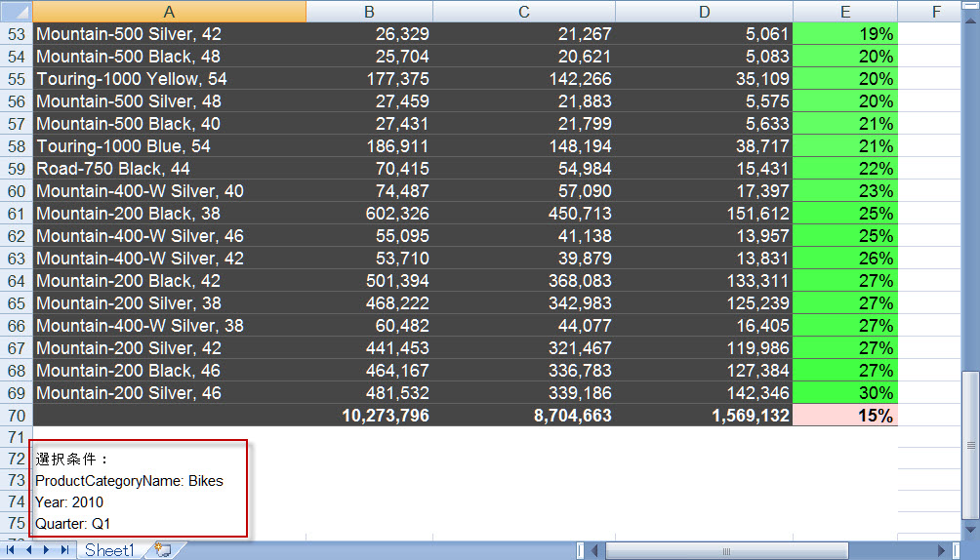Click horizontal scrollbar left arrow
Viewport: 980px width, 560px height.
pyautogui.click(x=594, y=550)
